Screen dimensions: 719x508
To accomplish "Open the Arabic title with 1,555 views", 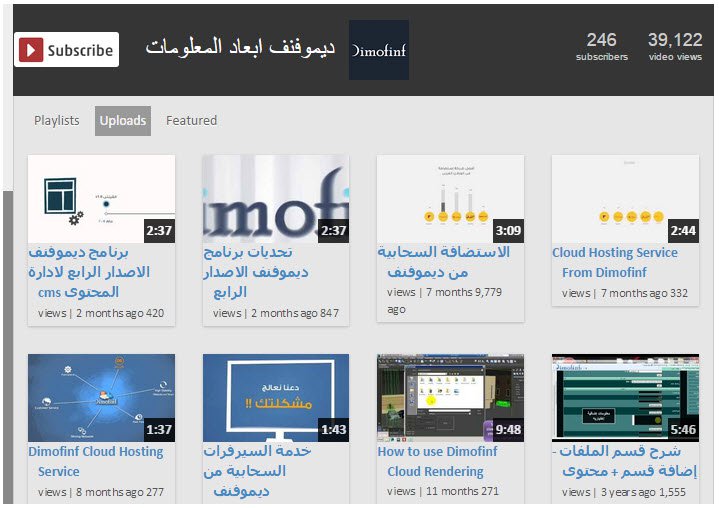I will click(625, 461).
